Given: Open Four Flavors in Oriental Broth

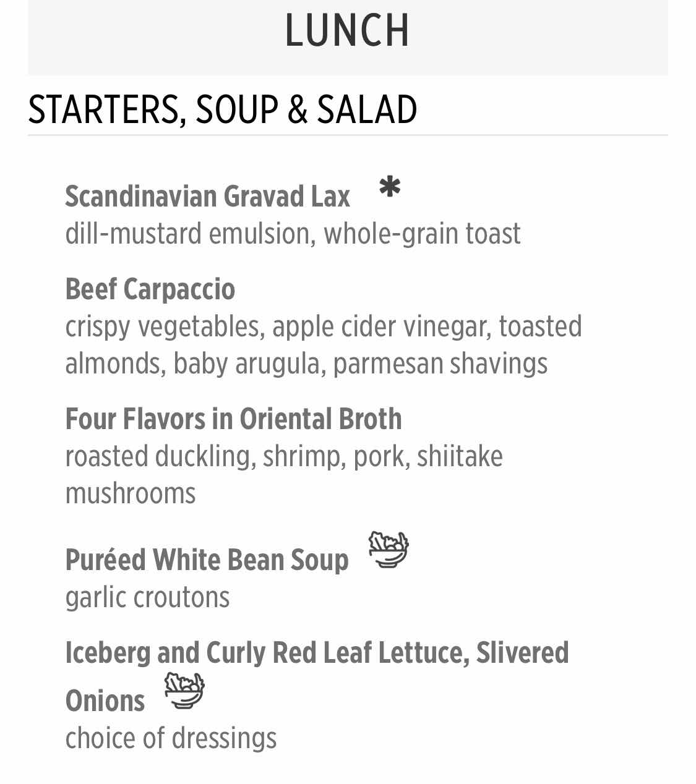Looking at the screenshot, I should point(234,419).
